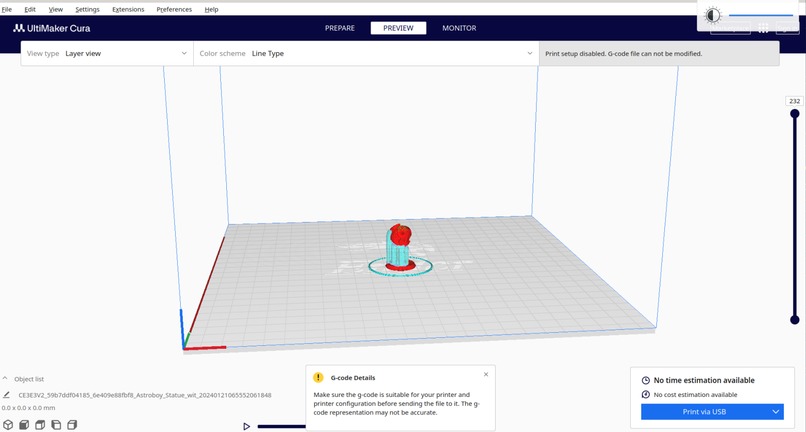
Task: Click the 'Object list' label
Action: click(x=29, y=379)
